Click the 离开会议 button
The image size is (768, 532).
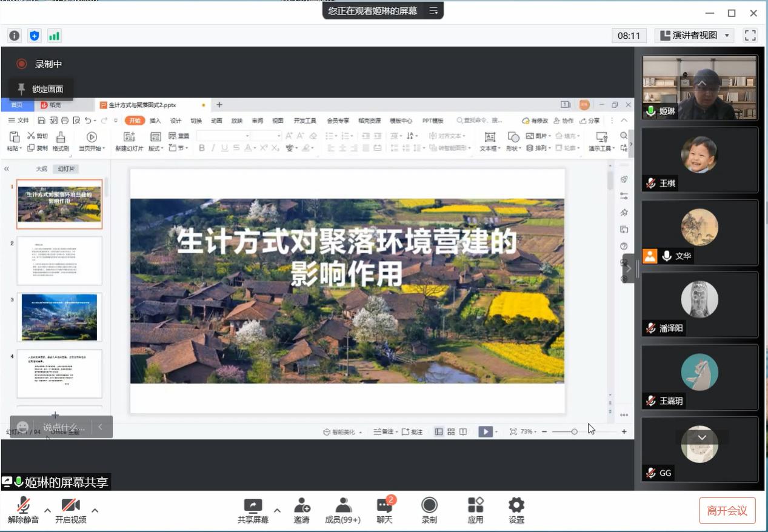click(x=727, y=510)
